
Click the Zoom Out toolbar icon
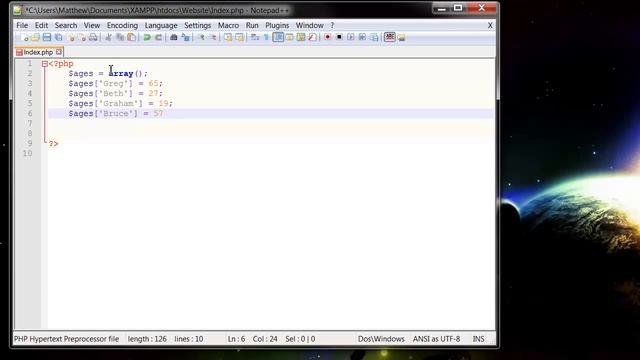tap(213, 38)
